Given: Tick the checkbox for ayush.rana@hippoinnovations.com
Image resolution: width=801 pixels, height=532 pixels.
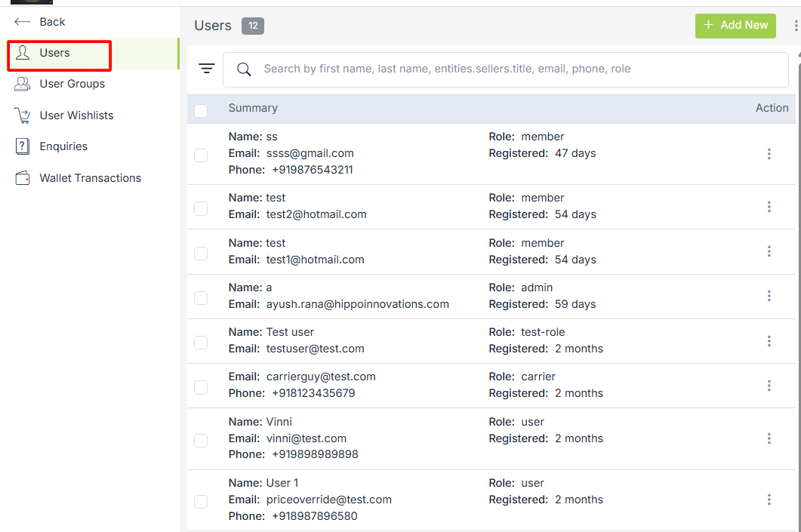Looking at the screenshot, I should tap(201, 298).
